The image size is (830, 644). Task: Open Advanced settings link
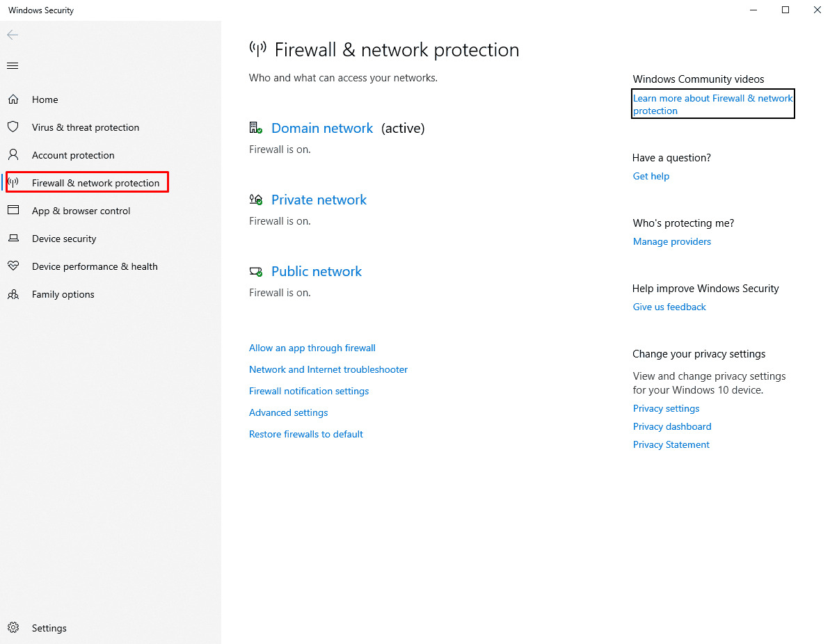(x=289, y=412)
